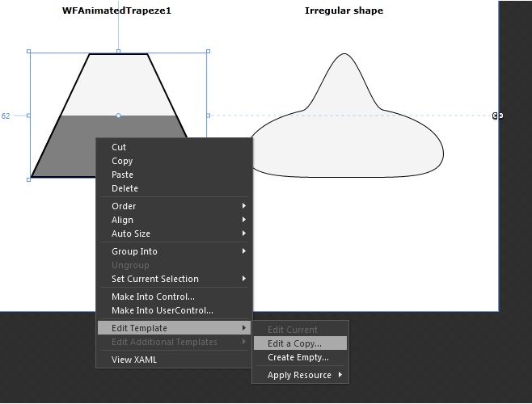Screen dimensions: 532x404
Task: Select Paste in the context menu
Action: [x=122, y=175]
